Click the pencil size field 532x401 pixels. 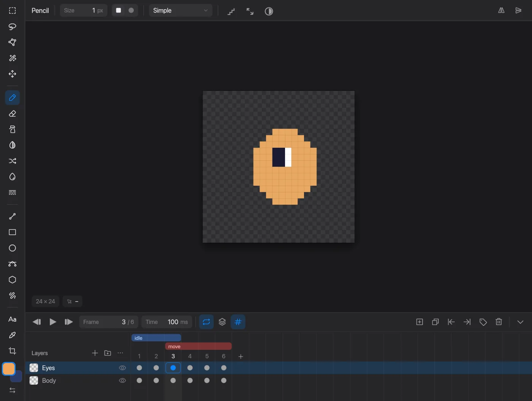point(84,11)
